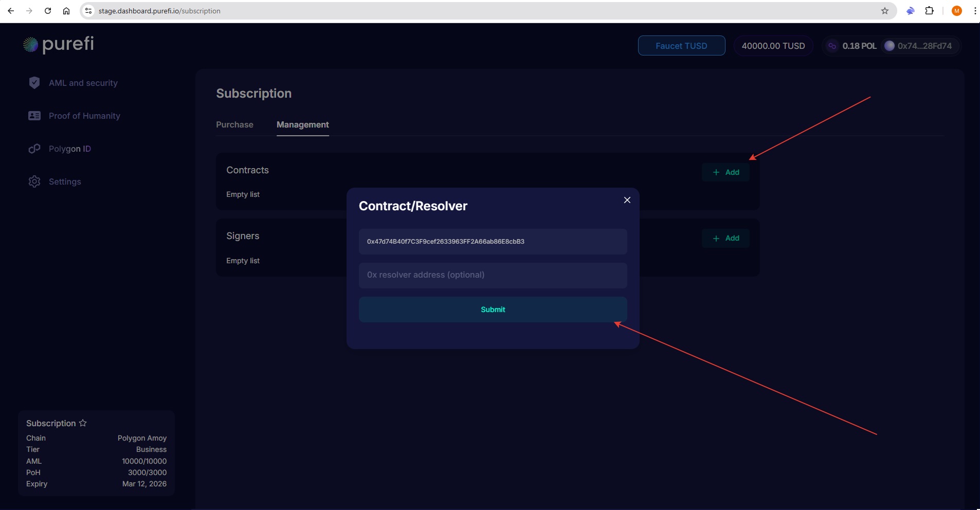Close the Contract/Resolver dialog

click(x=627, y=200)
